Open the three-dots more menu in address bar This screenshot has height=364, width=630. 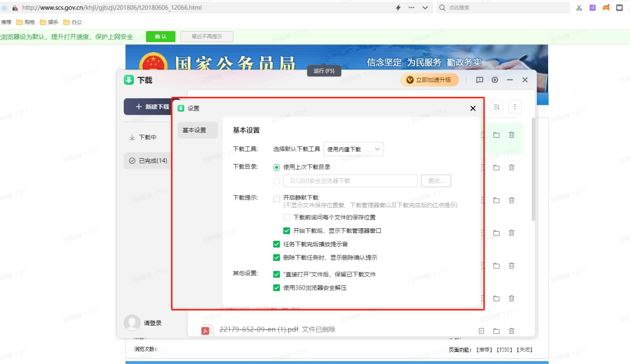point(412,8)
